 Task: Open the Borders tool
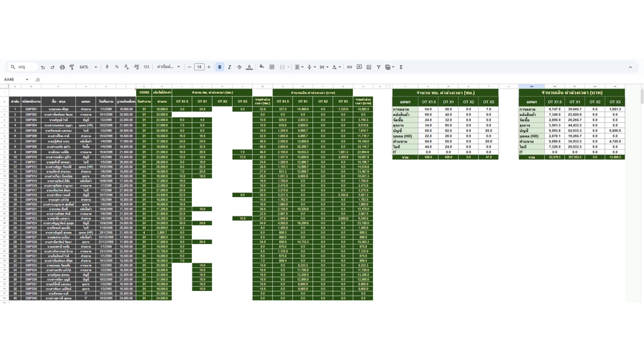(272, 67)
